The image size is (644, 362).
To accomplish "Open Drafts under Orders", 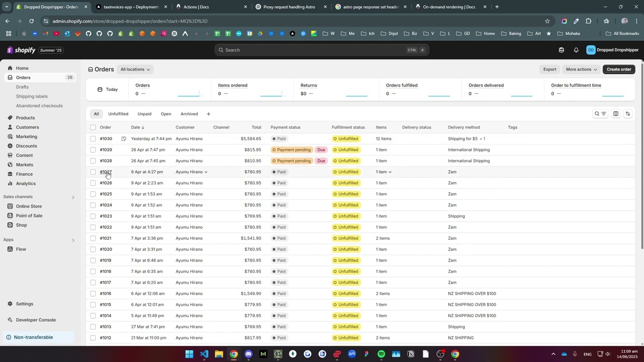I will [22, 87].
